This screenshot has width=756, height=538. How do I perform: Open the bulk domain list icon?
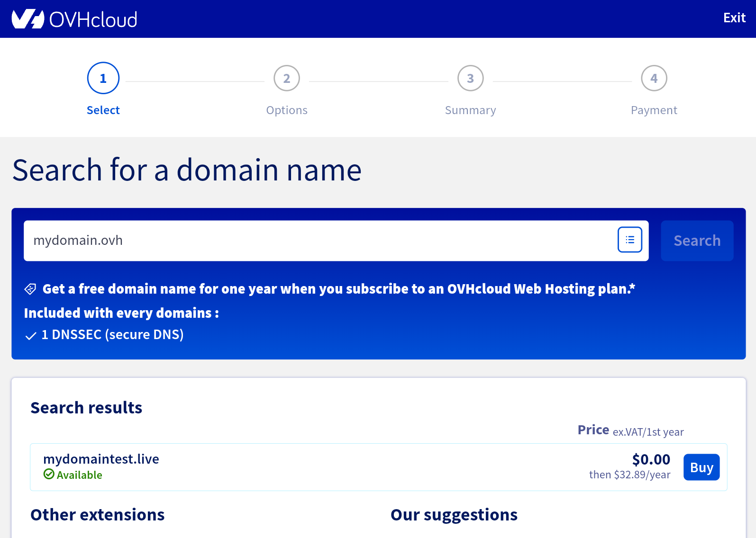[629, 240]
